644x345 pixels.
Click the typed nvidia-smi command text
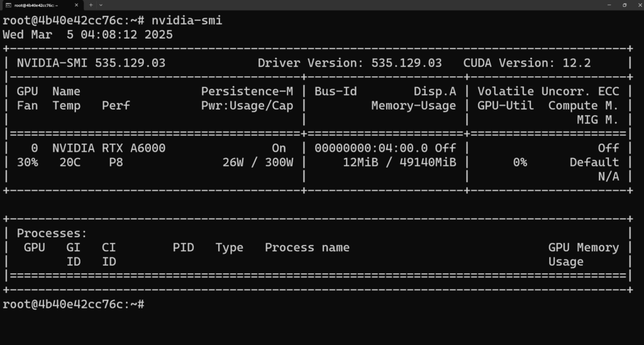point(187,20)
